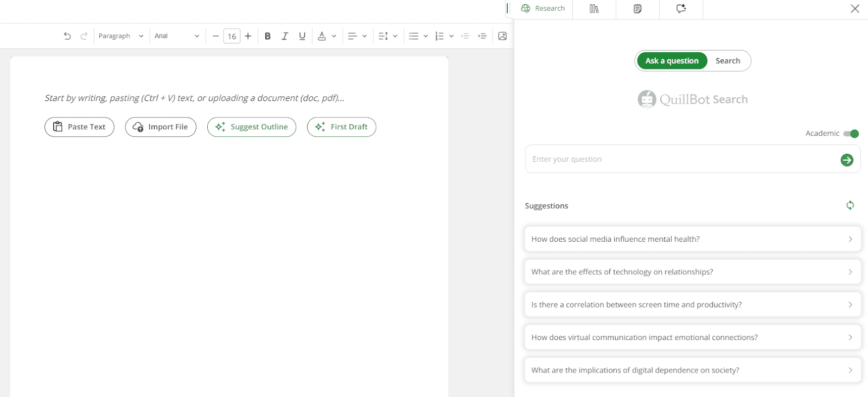
Task: Close the research side panel
Action: (855, 9)
